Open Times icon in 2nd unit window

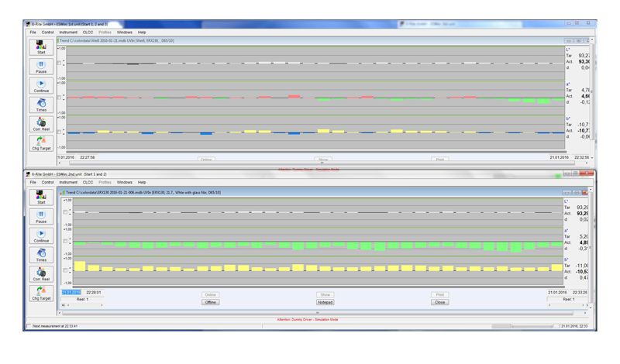click(41, 255)
